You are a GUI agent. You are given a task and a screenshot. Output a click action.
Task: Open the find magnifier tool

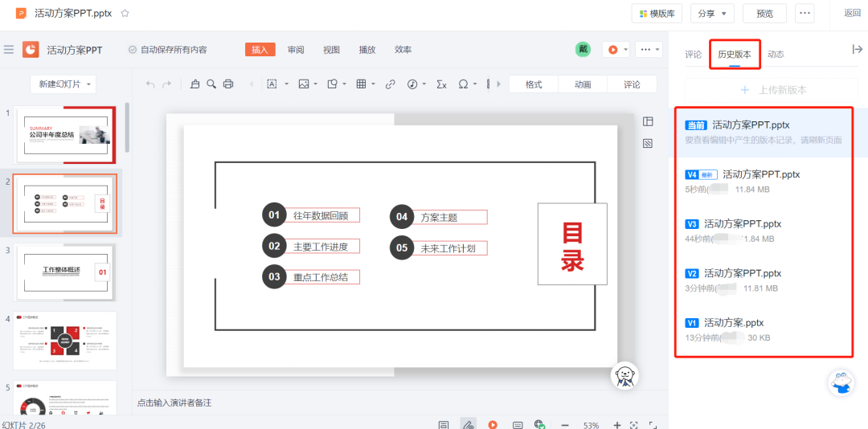pos(211,84)
